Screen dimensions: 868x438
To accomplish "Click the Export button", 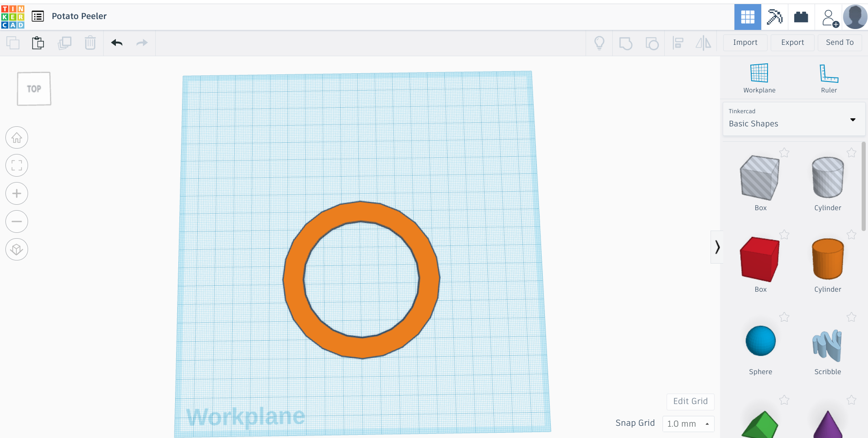I will pos(792,43).
